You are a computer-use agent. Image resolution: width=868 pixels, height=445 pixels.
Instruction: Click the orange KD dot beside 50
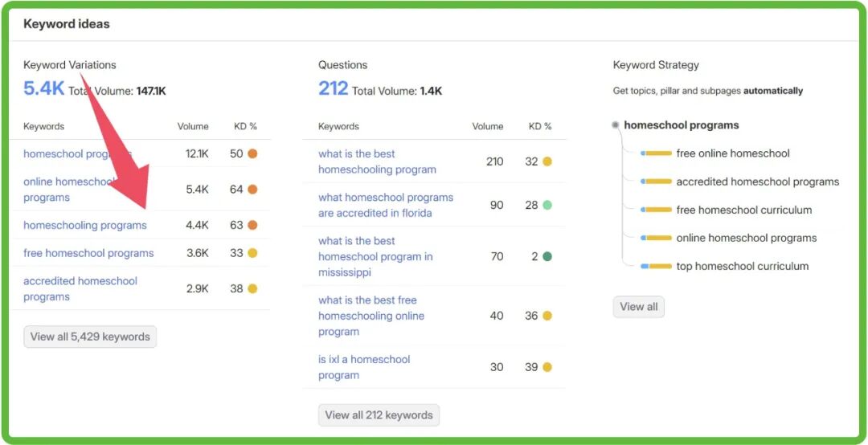tap(252, 153)
